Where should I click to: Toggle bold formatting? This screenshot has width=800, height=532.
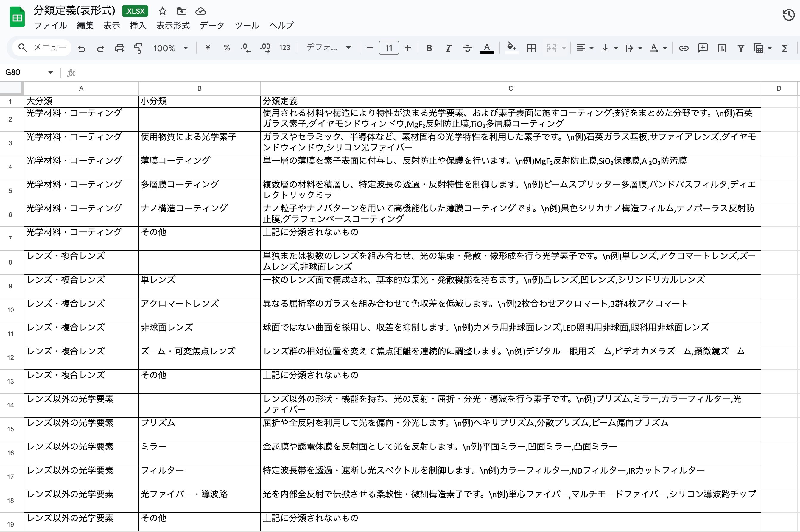(x=429, y=48)
